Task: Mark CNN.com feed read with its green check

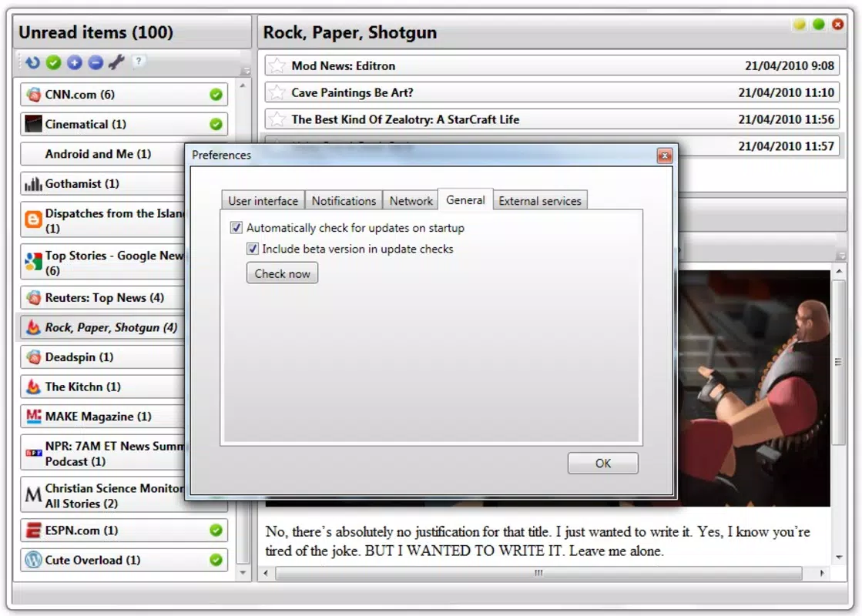Action: pos(216,95)
